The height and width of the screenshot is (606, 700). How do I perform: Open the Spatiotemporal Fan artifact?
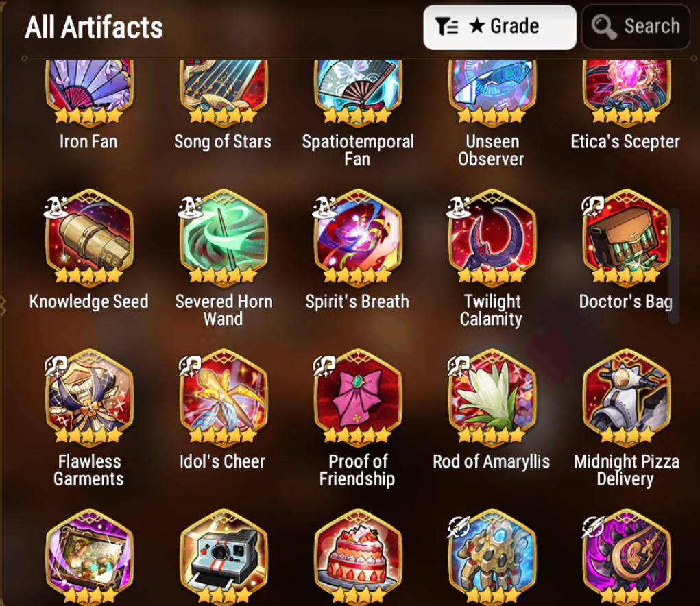tap(358, 89)
